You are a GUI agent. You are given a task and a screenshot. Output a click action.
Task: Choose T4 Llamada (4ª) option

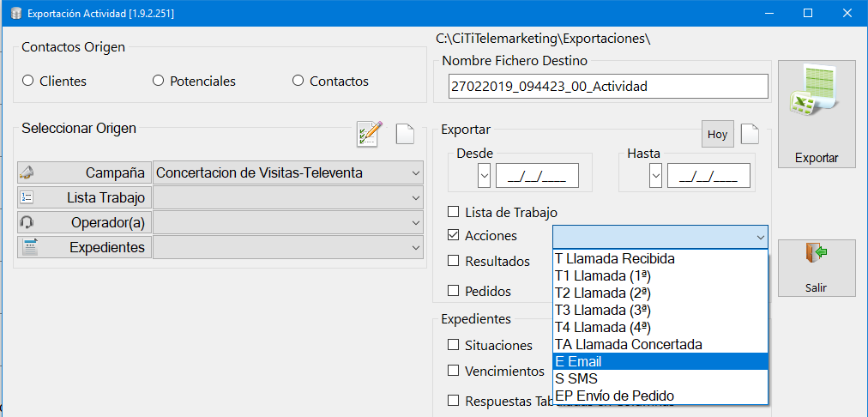point(660,327)
